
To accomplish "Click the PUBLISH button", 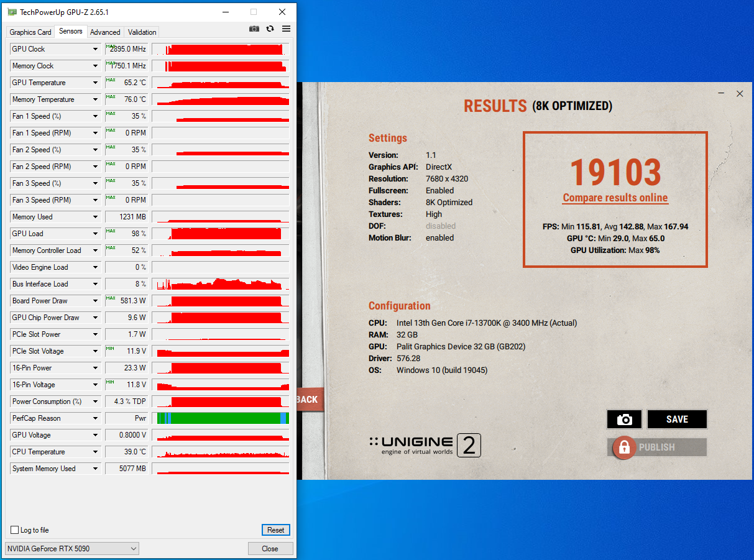I will (657, 448).
